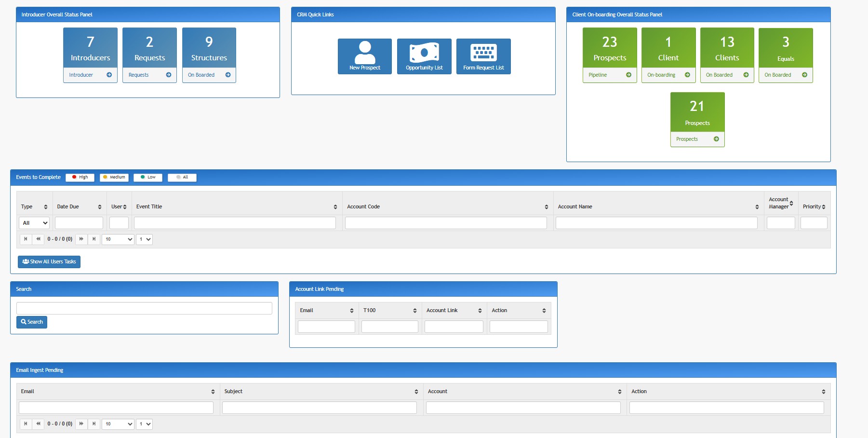Open Prospects arrow under the 21 tile
The width and height of the screenshot is (868, 438).
(716, 139)
